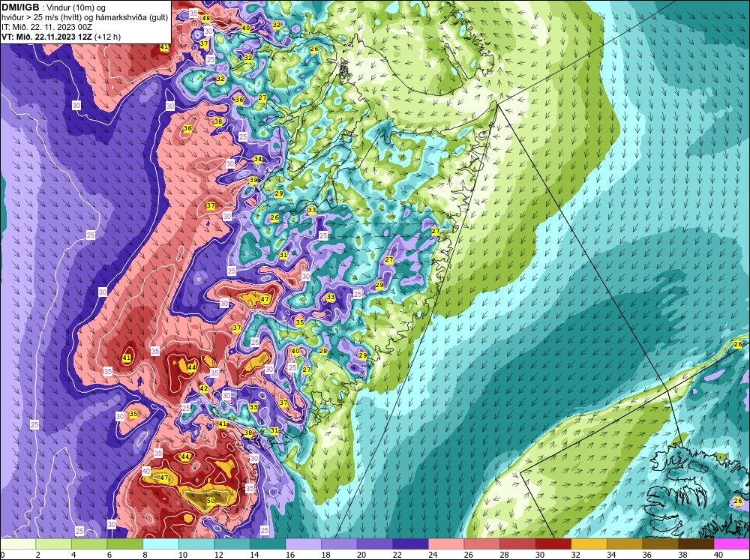Click the color scale number 8

click(x=145, y=555)
